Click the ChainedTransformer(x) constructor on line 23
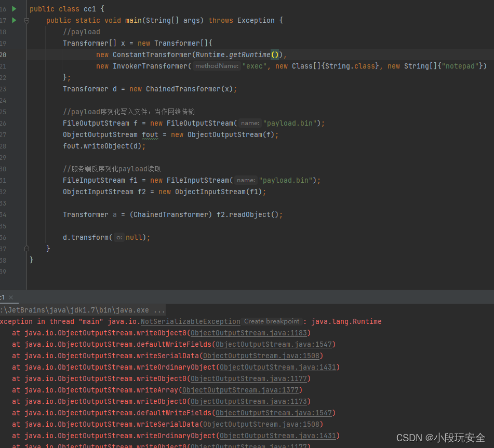Viewport: 494px width, 448px height. point(190,89)
